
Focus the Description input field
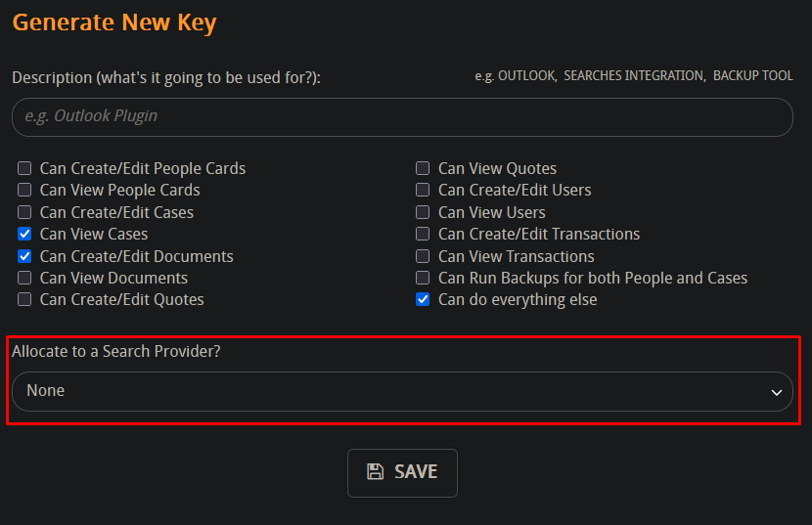click(x=402, y=117)
